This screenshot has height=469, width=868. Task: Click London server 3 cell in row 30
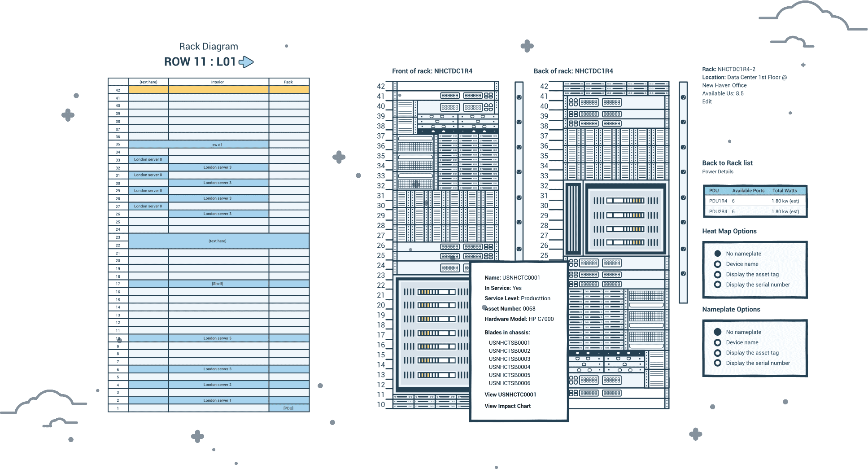[x=218, y=183]
